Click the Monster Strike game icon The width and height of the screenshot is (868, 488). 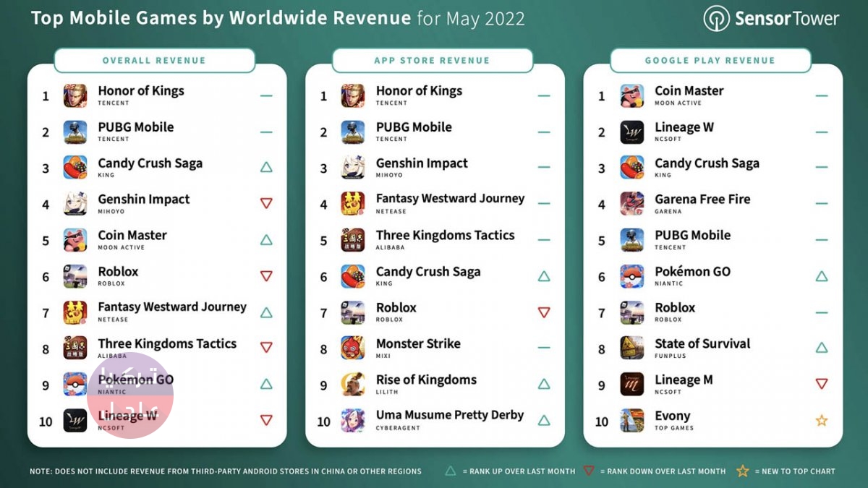coord(352,348)
